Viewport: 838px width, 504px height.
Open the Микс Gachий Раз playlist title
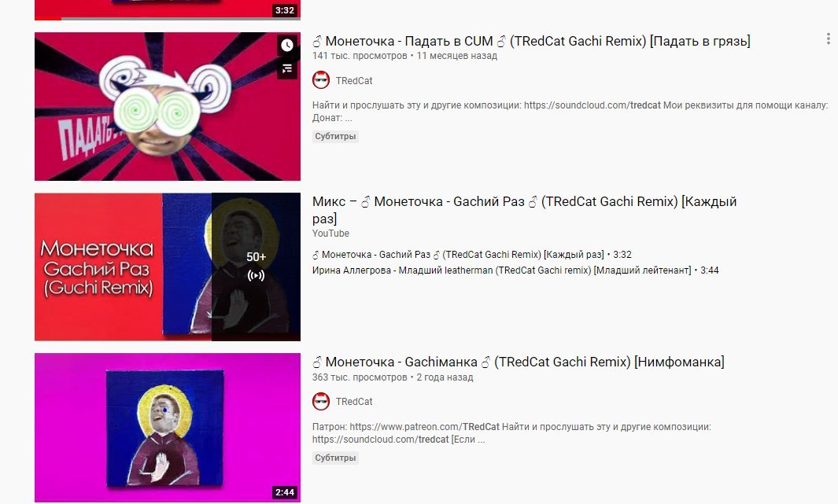coord(524,210)
